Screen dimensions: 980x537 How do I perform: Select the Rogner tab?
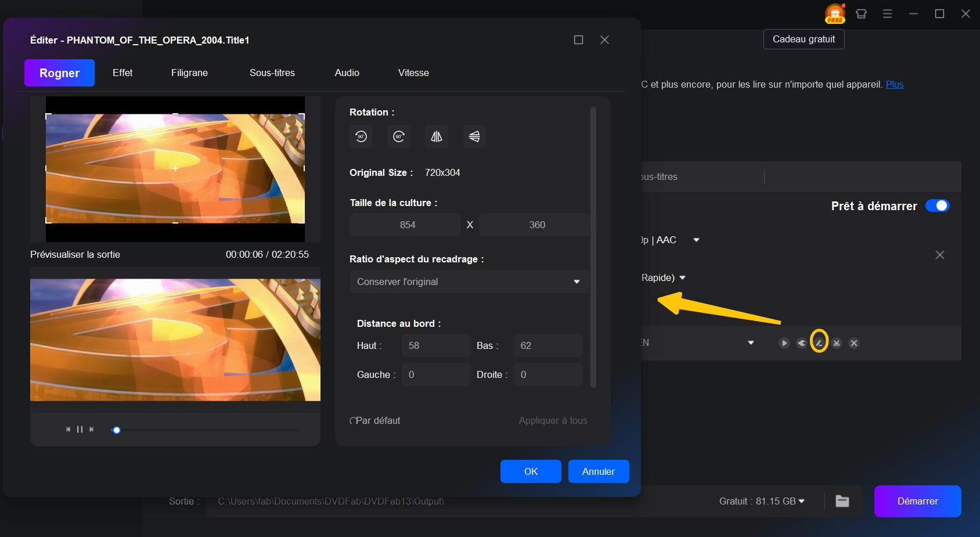[59, 73]
